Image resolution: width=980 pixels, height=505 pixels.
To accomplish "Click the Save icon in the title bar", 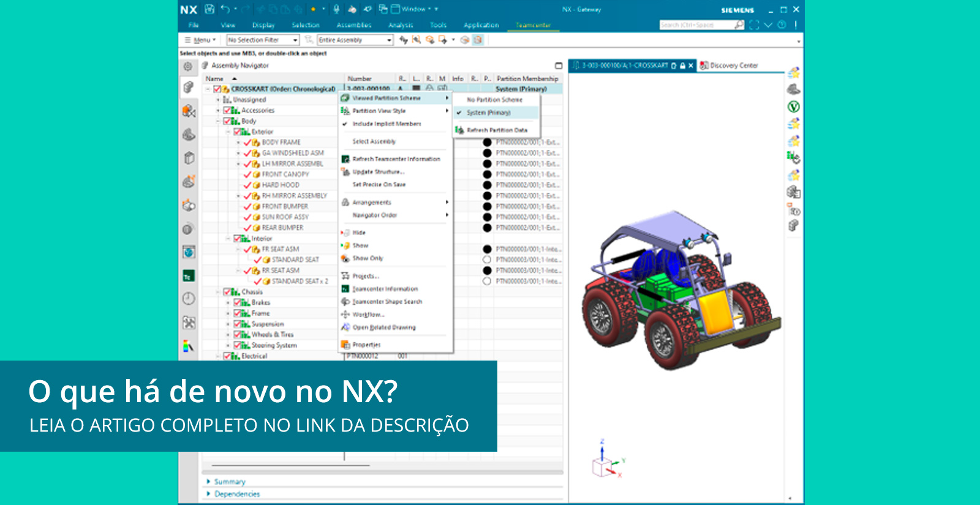I will coord(209,9).
